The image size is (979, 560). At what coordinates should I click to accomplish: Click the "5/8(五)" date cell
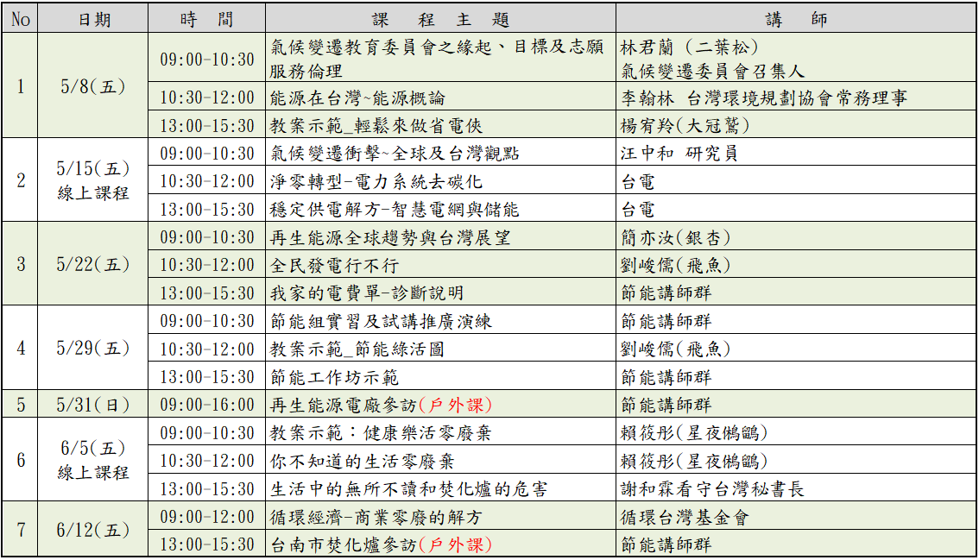[93, 86]
